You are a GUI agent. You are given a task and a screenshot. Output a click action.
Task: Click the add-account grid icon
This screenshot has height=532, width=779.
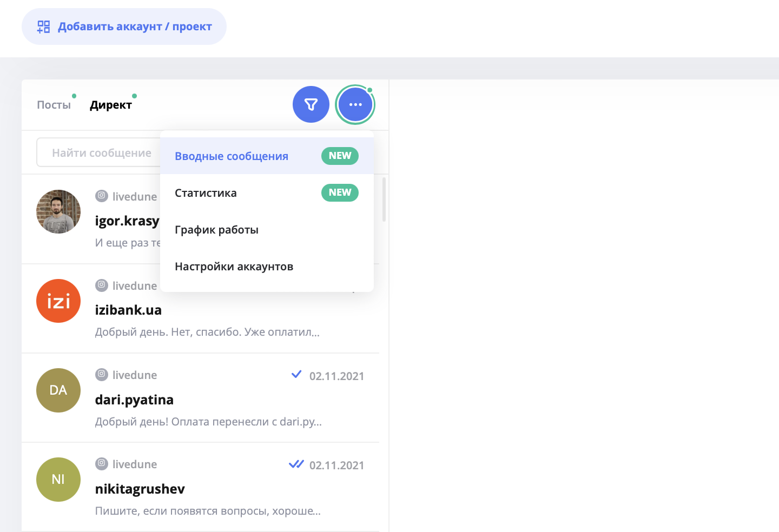click(44, 26)
